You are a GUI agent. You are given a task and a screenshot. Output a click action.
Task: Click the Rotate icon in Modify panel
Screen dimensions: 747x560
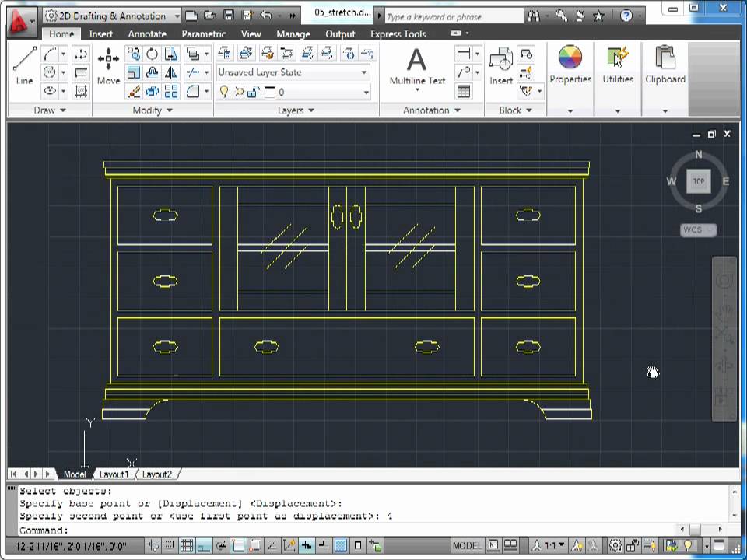[x=153, y=54]
